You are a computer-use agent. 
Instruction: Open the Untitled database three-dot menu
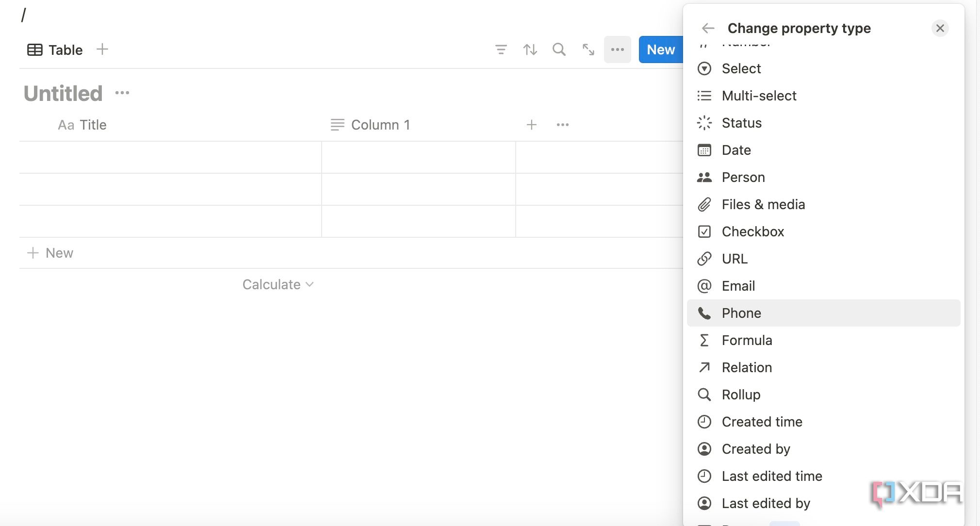pyautogui.click(x=122, y=93)
